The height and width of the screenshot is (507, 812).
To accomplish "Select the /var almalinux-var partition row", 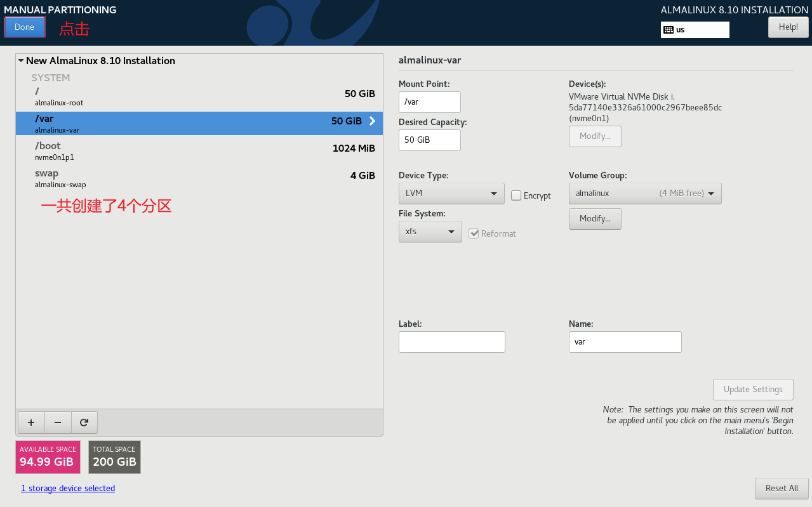I will pyautogui.click(x=199, y=124).
